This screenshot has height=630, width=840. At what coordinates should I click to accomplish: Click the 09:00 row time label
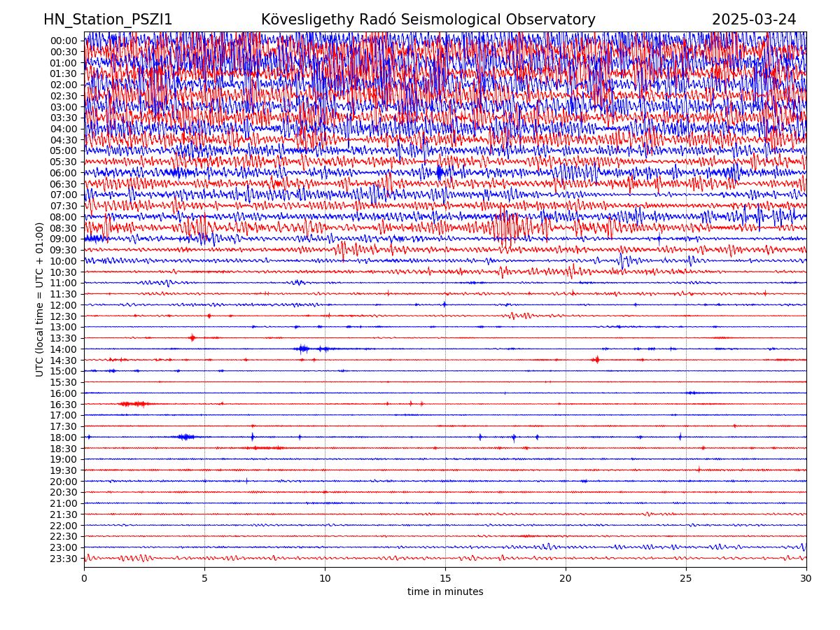(63, 239)
